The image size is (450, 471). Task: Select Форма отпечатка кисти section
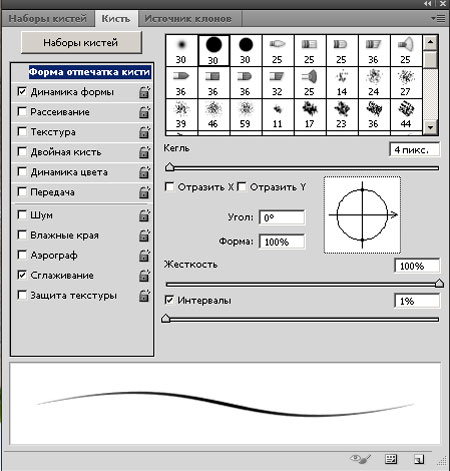pos(90,72)
